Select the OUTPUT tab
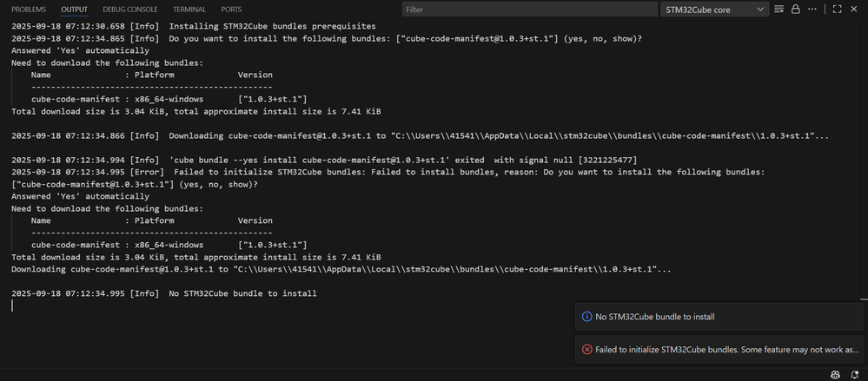 click(74, 10)
